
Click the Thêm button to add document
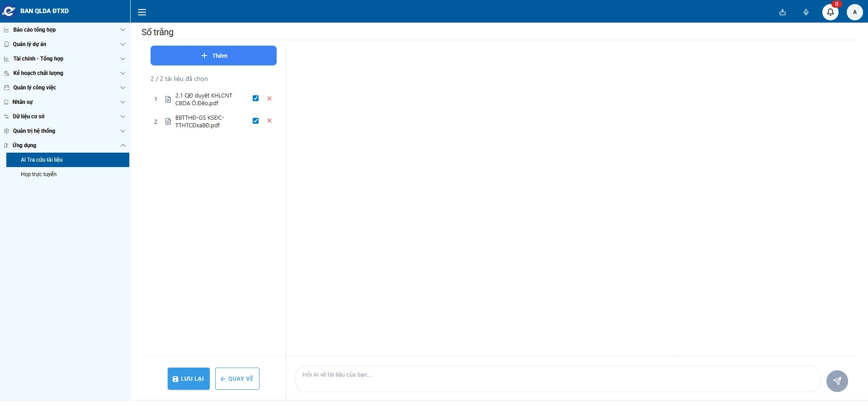(213, 56)
